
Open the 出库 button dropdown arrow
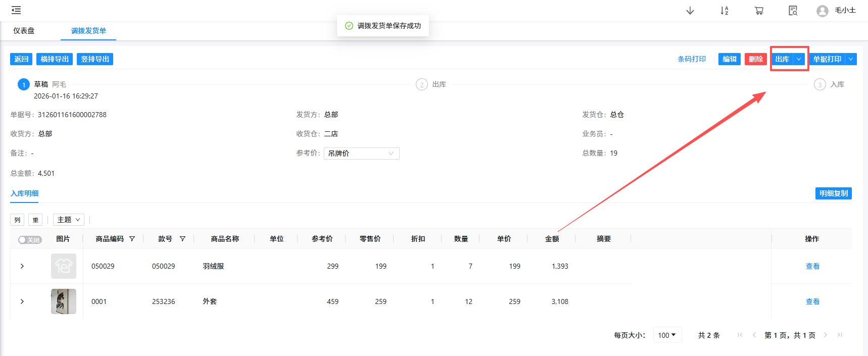pyautogui.click(x=799, y=59)
